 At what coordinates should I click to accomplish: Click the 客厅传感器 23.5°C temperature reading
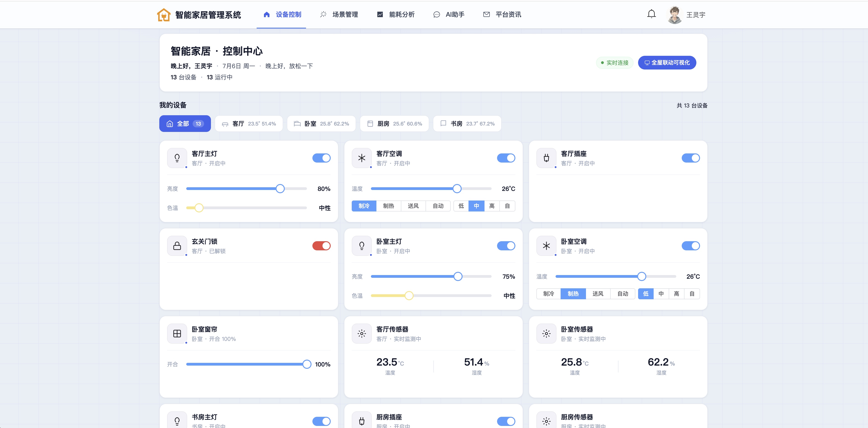(390, 362)
